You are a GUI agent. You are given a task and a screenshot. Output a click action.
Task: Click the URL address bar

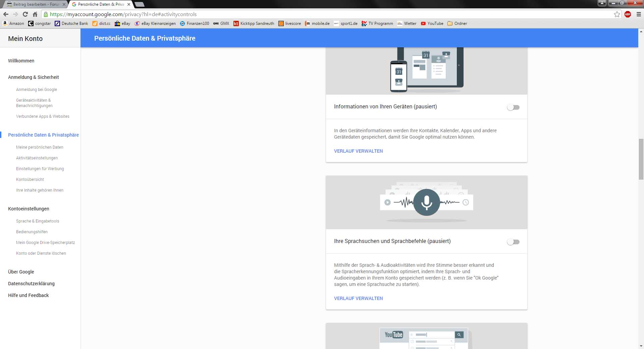pyautogui.click(x=302, y=14)
